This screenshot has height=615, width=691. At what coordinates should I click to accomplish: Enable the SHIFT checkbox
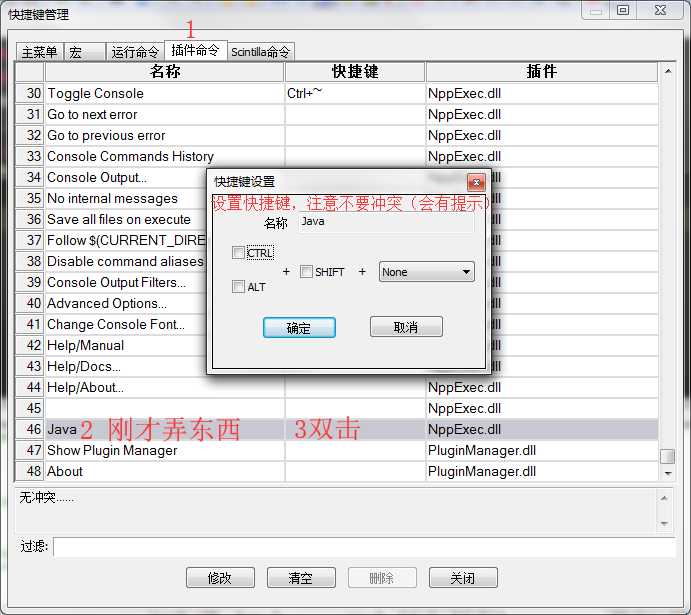point(306,271)
